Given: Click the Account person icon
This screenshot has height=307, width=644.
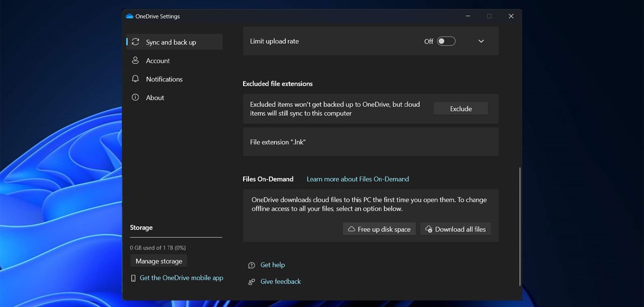Looking at the screenshot, I should click(135, 61).
